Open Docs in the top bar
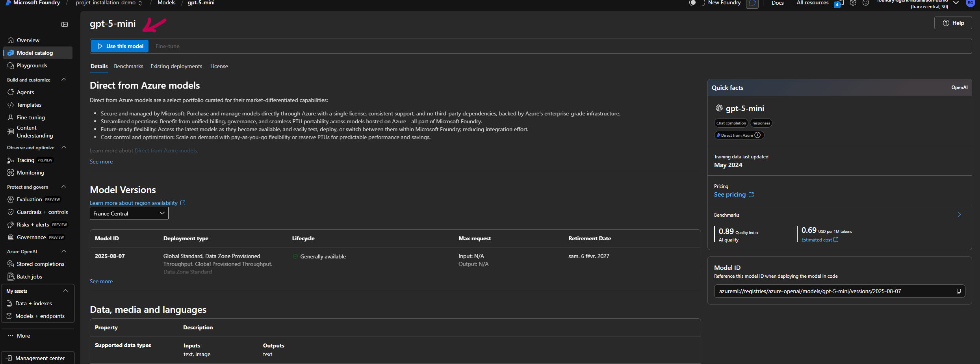Screen dimensions: 980x364 tap(778, 3)
